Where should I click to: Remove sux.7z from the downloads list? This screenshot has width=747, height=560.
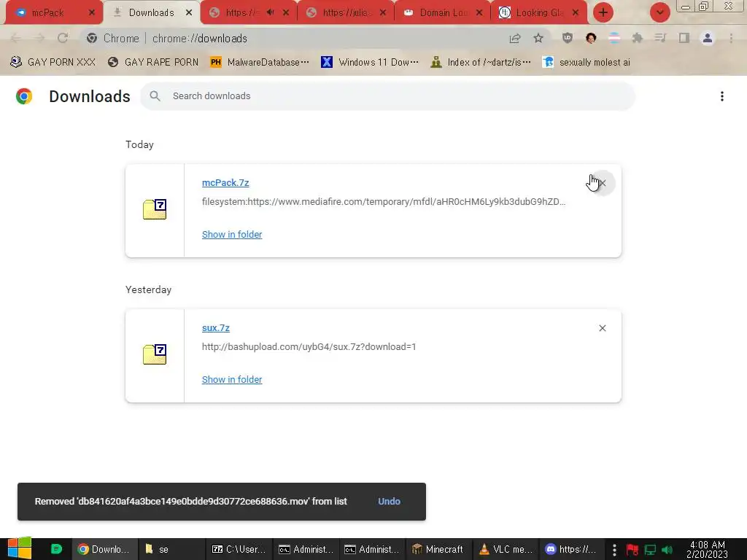coord(602,328)
